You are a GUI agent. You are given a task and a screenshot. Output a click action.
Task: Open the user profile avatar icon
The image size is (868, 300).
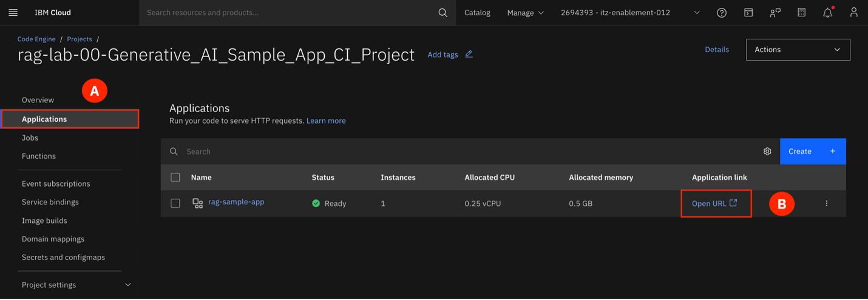(853, 13)
